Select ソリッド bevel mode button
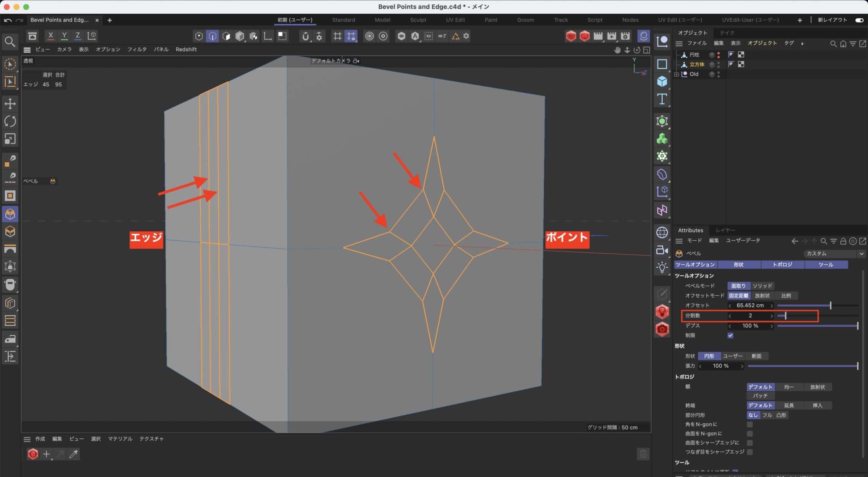 762,286
